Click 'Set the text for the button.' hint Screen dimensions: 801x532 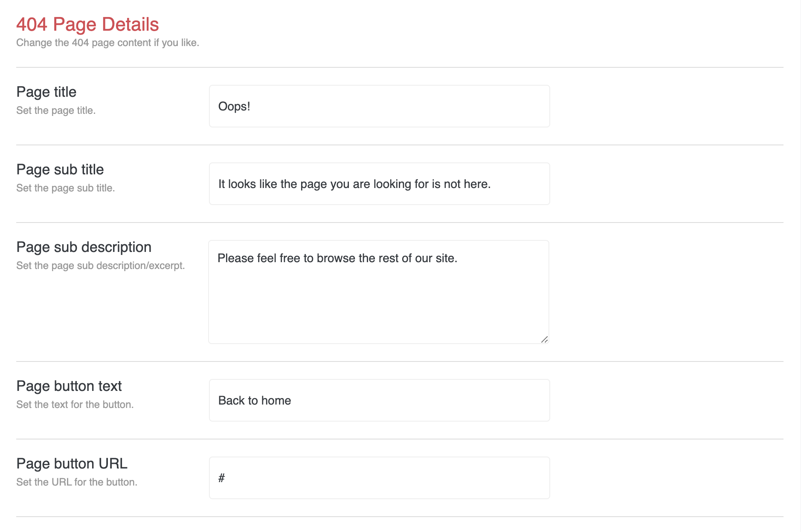(75, 405)
